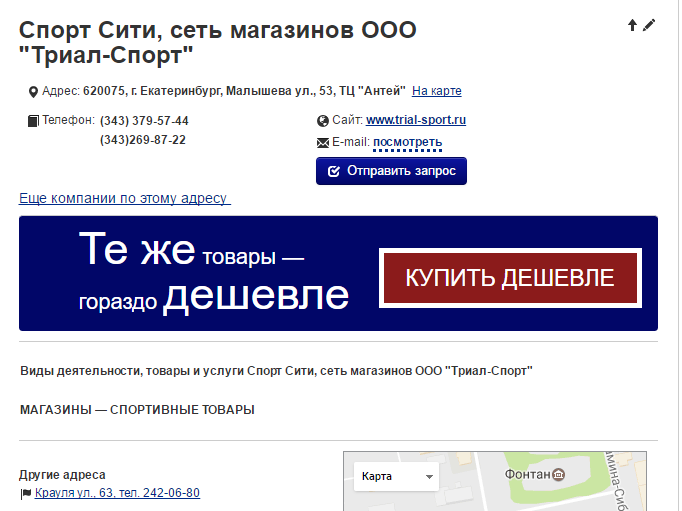Screen dimensions: 682x511
Task: Click the pencil edit icon
Action: 649,25
